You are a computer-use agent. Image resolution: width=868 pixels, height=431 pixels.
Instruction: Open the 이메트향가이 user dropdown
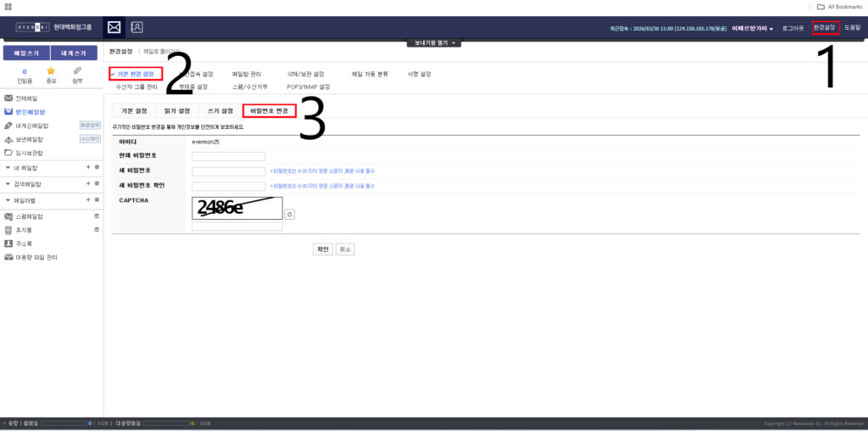pyautogui.click(x=752, y=28)
